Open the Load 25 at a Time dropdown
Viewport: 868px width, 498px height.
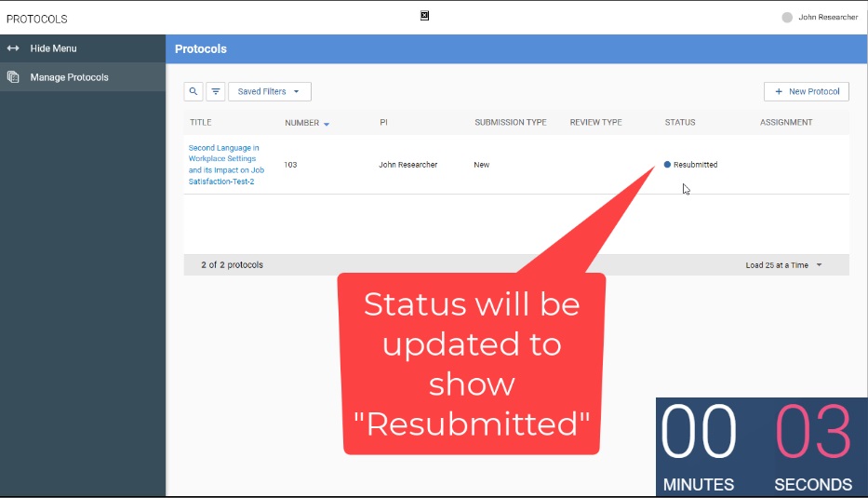click(x=783, y=265)
